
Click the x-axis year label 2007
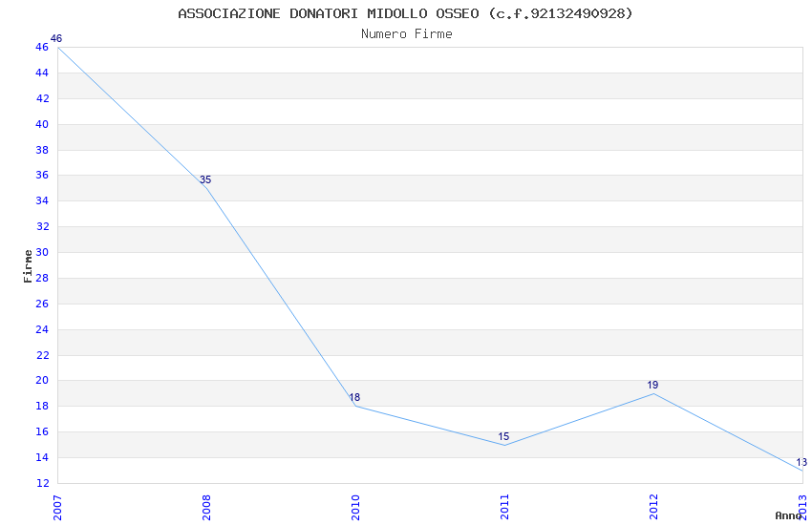point(57,508)
